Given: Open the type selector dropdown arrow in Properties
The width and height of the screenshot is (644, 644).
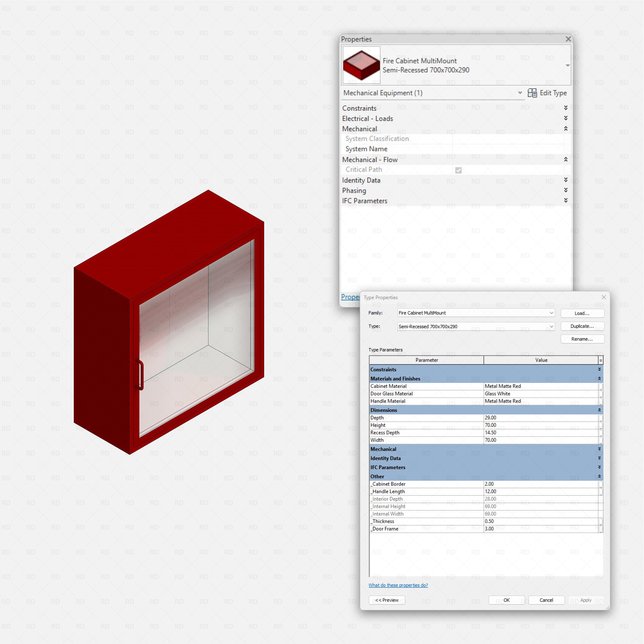Looking at the screenshot, I should [567, 66].
